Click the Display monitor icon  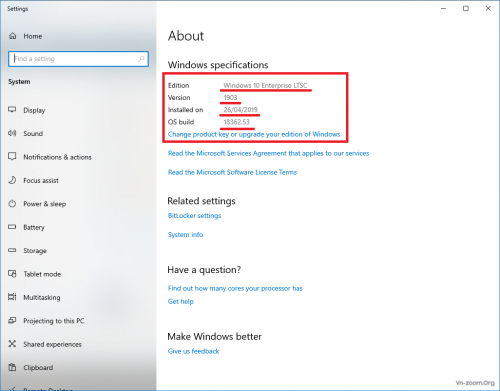[x=12, y=110]
